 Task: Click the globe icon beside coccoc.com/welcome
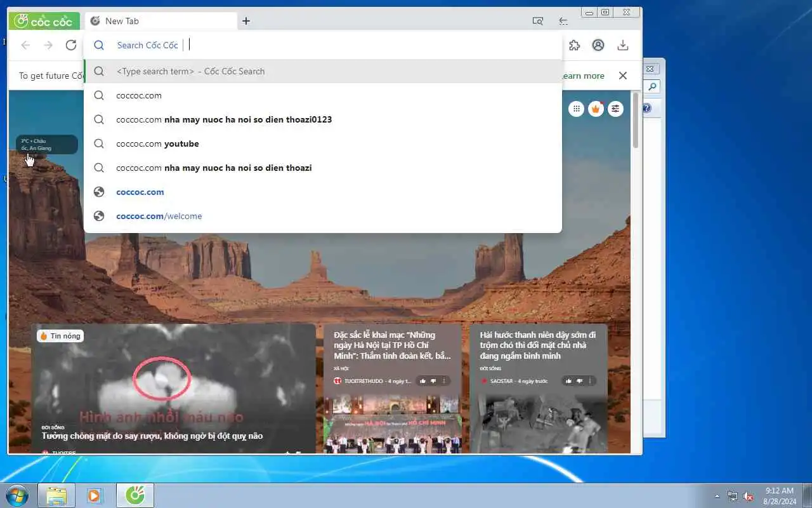99,216
